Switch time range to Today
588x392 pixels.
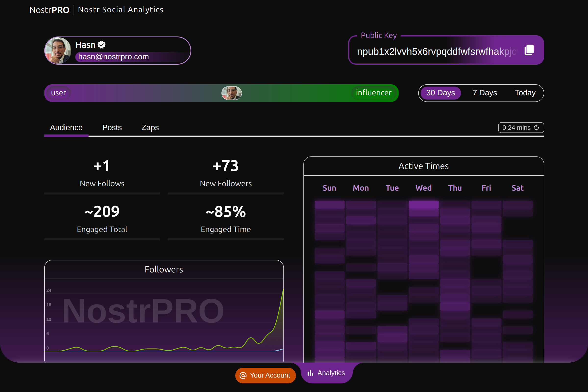[x=525, y=93]
